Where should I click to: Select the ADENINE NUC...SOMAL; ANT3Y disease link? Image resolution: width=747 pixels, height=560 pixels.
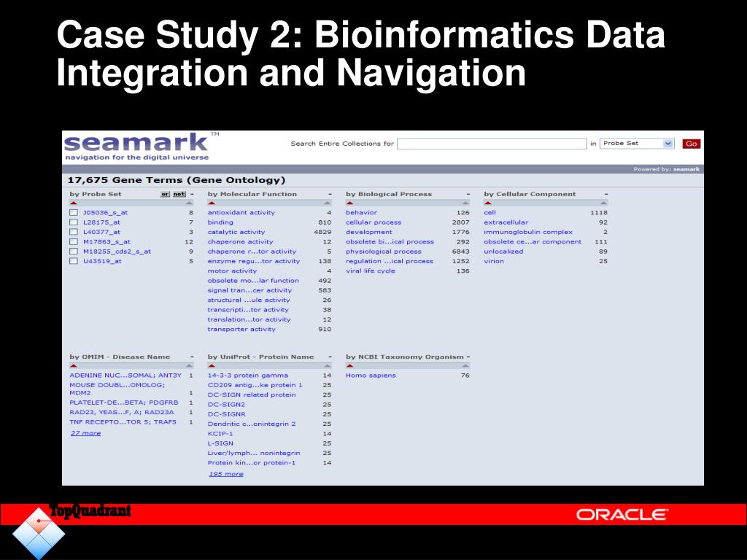tap(125, 376)
